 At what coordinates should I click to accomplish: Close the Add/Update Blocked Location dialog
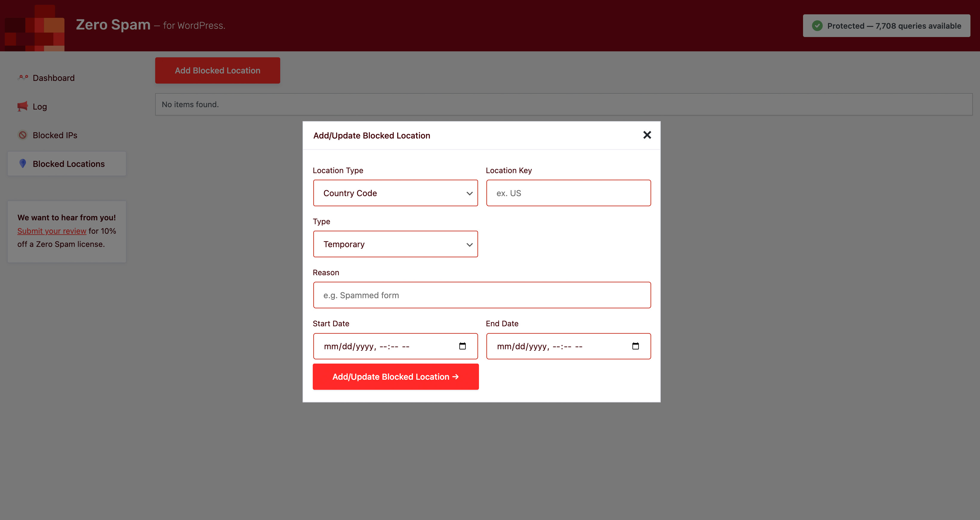pos(647,135)
